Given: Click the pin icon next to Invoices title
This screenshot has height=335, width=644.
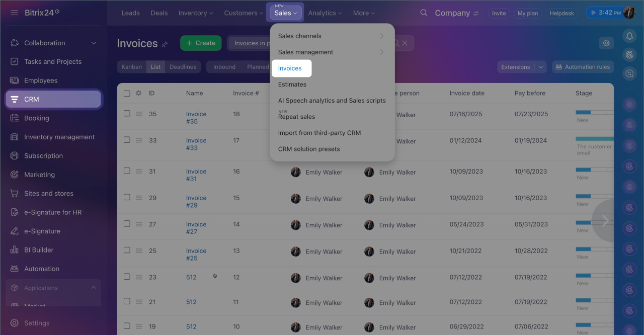Looking at the screenshot, I should pyautogui.click(x=165, y=44).
